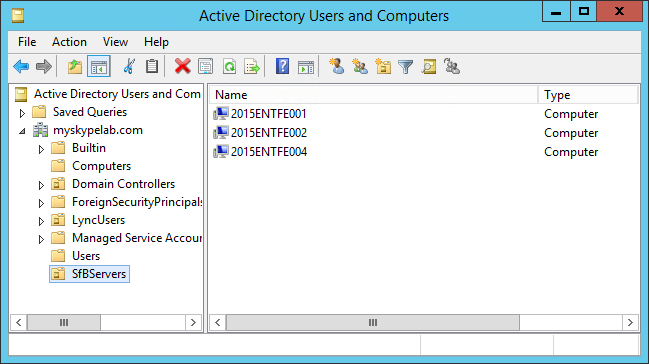The image size is (649, 364).
Task: Open the Properties toolbar icon
Action: (x=206, y=66)
